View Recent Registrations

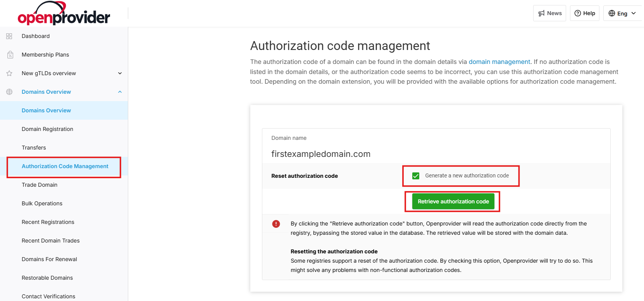click(x=48, y=222)
